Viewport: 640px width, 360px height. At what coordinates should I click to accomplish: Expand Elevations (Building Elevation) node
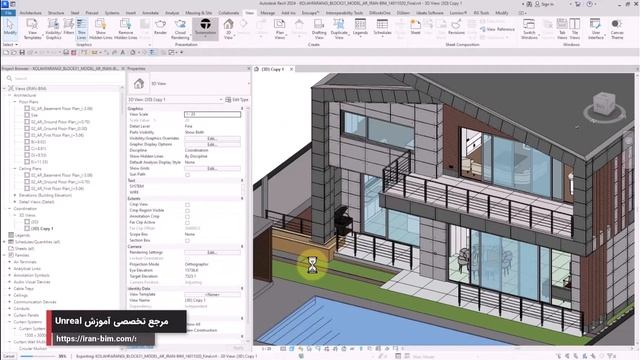click(x=15, y=195)
